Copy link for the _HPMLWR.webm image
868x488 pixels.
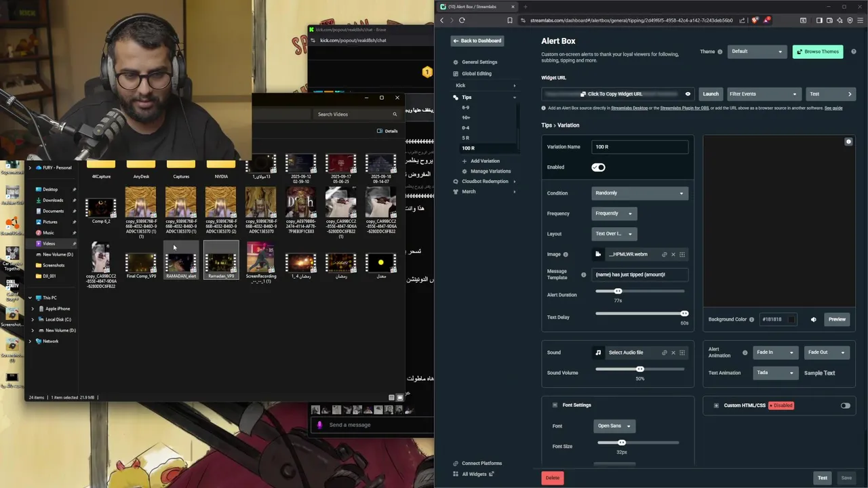click(x=665, y=254)
